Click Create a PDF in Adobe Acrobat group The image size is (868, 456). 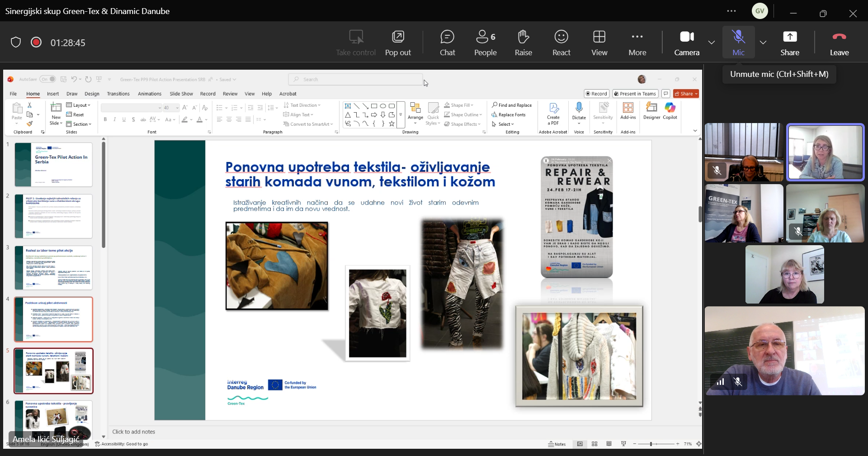(x=553, y=114)
